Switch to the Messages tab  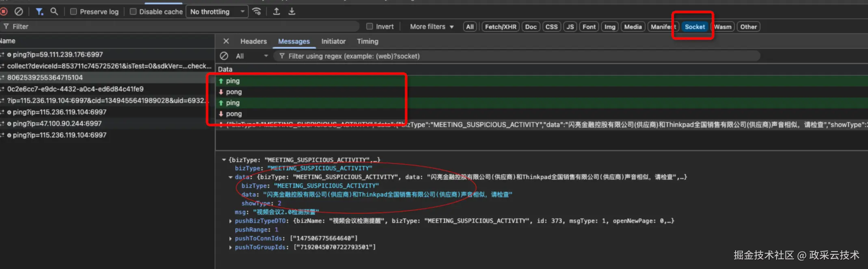pos(294,41)
